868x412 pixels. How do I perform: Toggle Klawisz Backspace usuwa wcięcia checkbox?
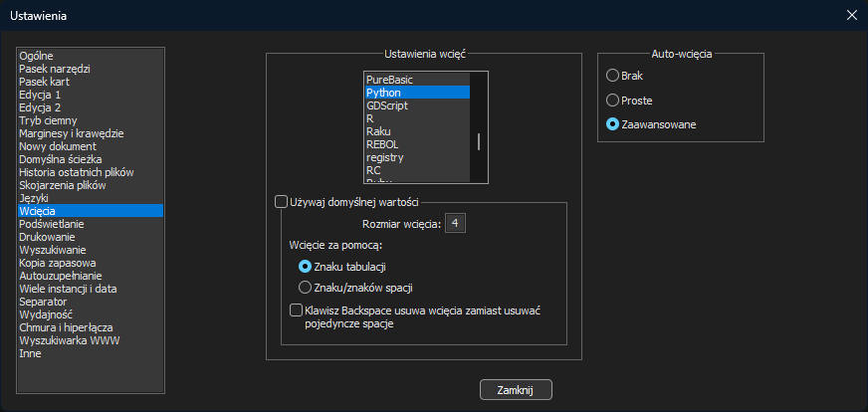tap(296, 310)
